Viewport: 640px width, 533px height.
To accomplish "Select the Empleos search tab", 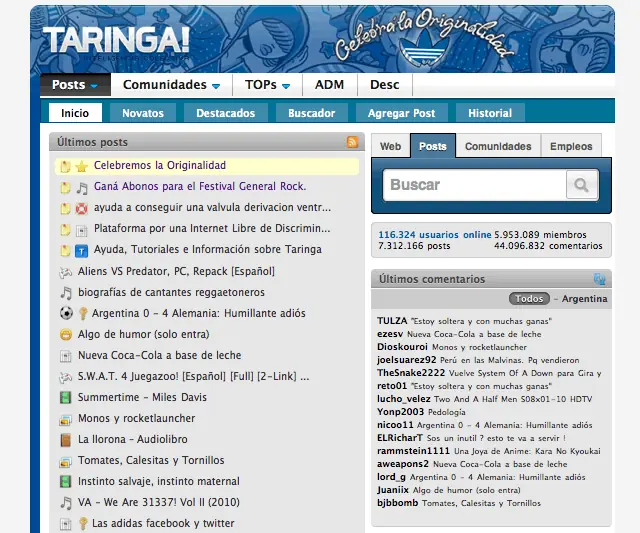I will (x=571, y=146).
